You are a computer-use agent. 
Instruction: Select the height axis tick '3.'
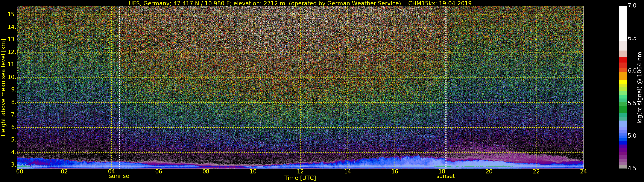[x=13, y=165]
